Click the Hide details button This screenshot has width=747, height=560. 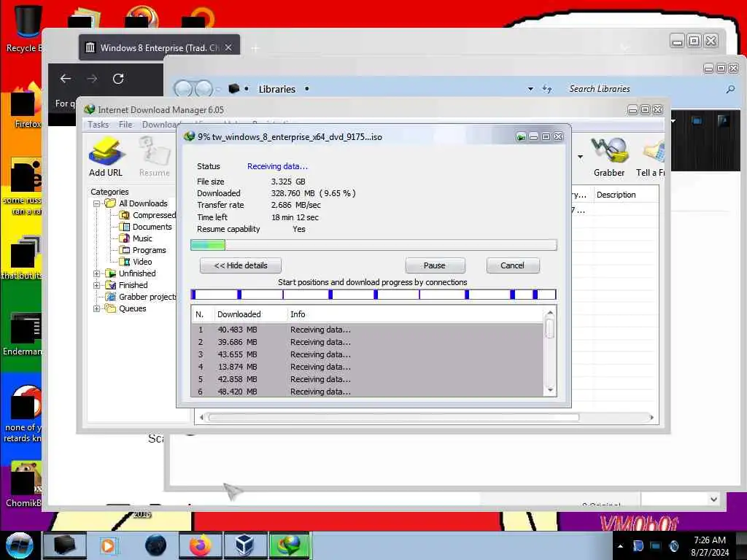tap(241, 265)
